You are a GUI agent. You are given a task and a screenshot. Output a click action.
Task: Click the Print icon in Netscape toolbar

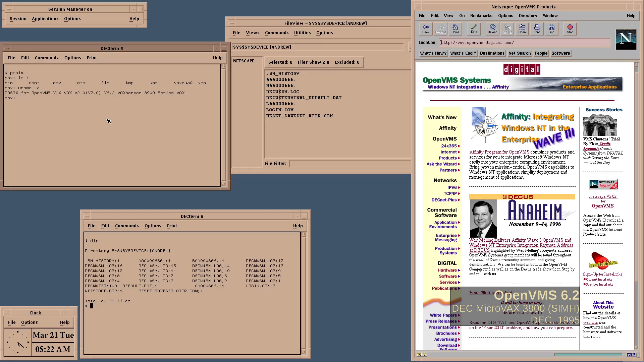pyautogui.click(x=537, y=29)
